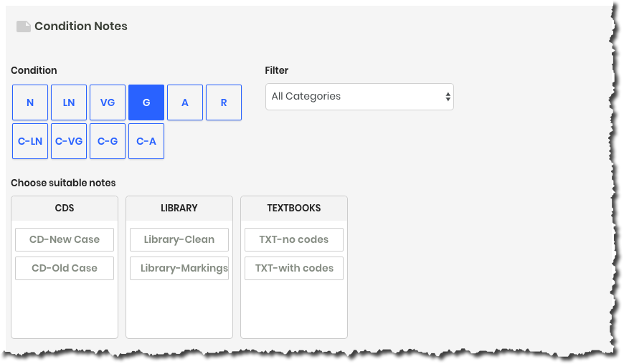Choose the Library-Markings note

(x=179, y=268)
